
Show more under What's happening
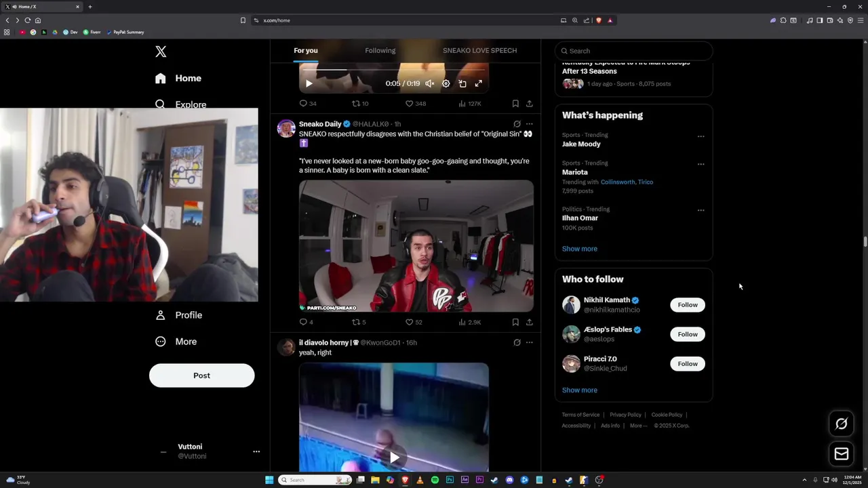(x=580, y=249)
